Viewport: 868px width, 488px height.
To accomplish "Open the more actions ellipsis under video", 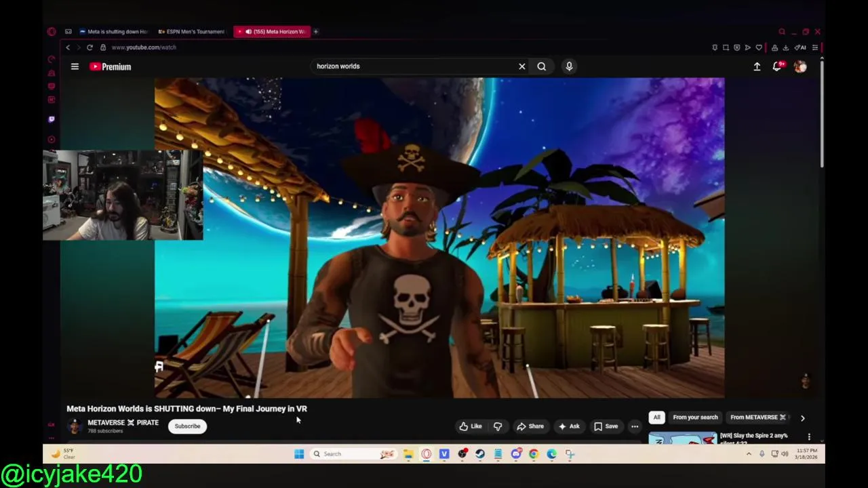I will click(x=635, y=426).
